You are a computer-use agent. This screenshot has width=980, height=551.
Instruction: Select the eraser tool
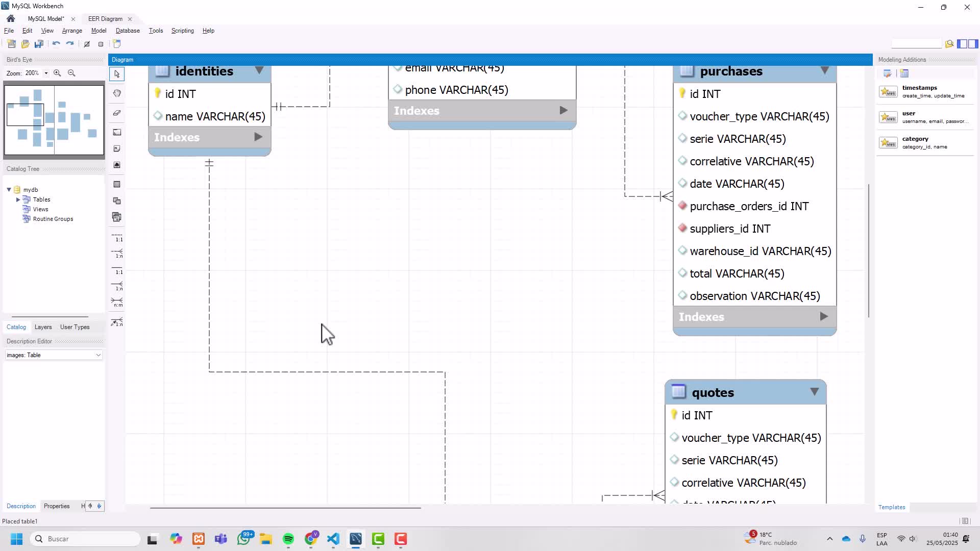tap(117, 113)
